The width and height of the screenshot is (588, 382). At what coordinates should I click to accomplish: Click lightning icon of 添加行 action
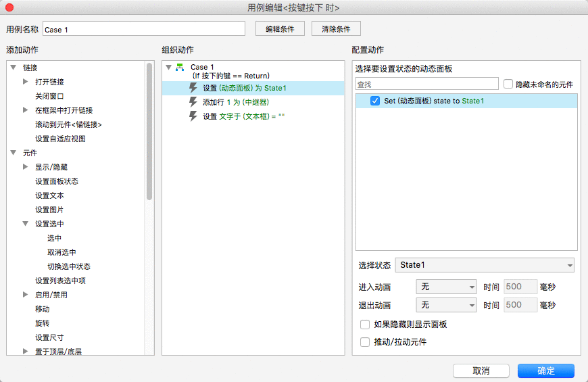coord(193,102)
